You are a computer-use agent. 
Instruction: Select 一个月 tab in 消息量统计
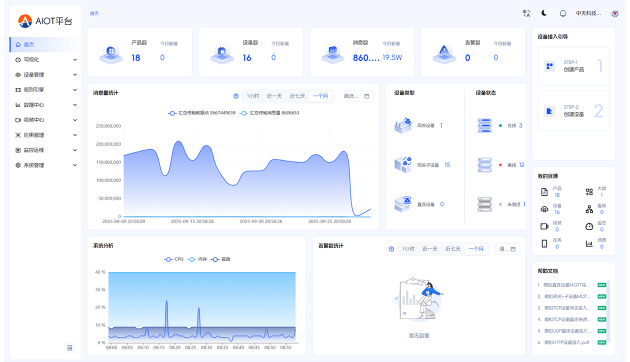coord(321,96)
